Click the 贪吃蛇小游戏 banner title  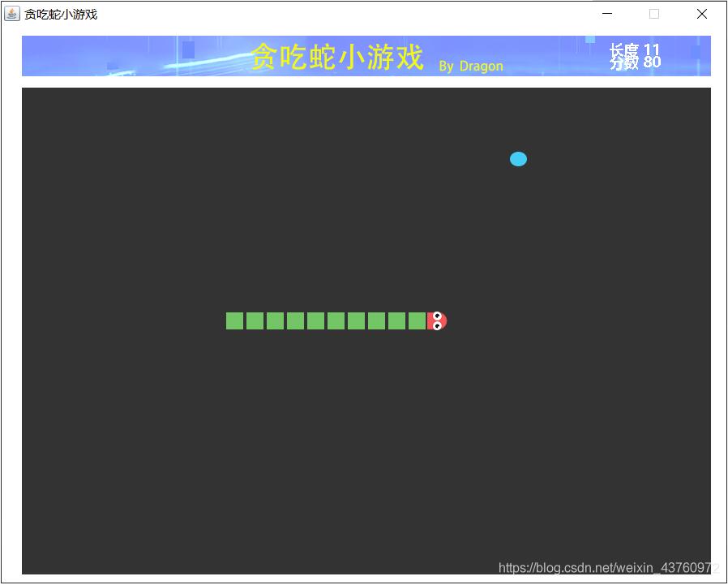pyautogui.click(x=337, y=57)
